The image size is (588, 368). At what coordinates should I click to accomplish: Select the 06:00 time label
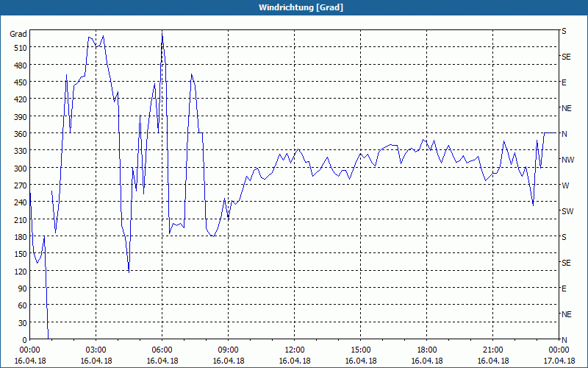[x=162, y=350]
